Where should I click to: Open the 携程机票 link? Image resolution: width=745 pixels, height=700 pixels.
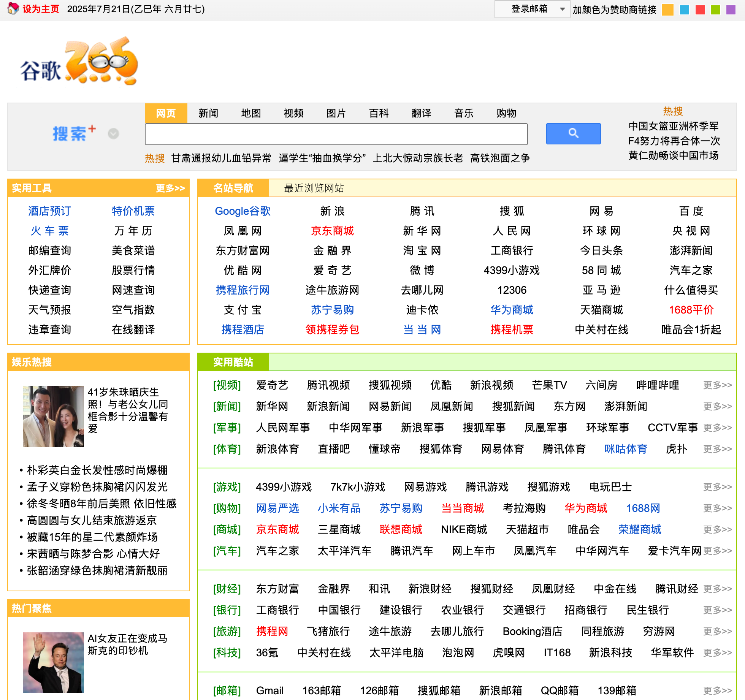coord(512,329)
